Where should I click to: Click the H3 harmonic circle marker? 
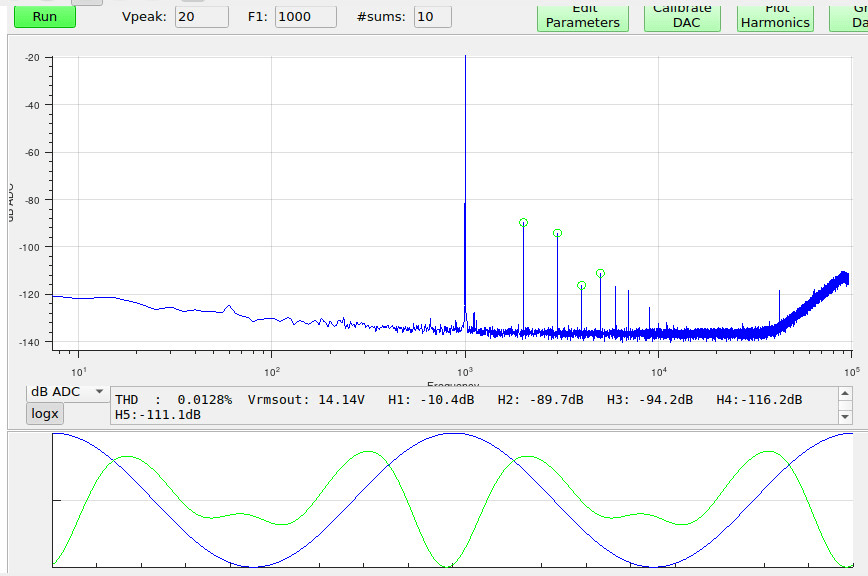(557, 233)
